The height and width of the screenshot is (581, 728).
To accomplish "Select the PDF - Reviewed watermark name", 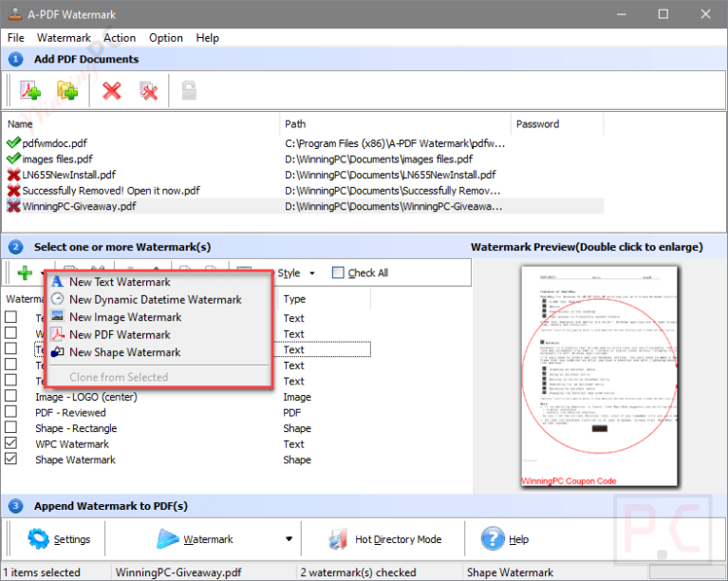I will tap(70, 412).
